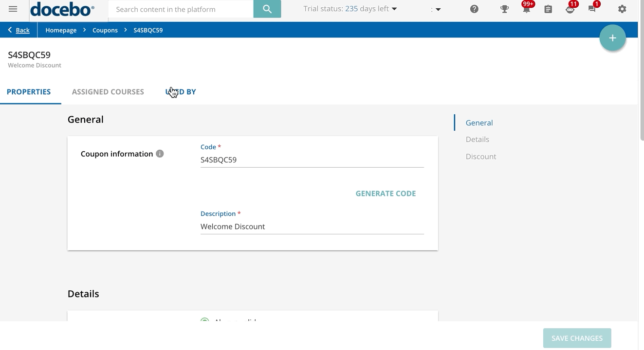This screenshot has height=350, width=644.
Task: Click the Description text field
Action: pos(312,227)
